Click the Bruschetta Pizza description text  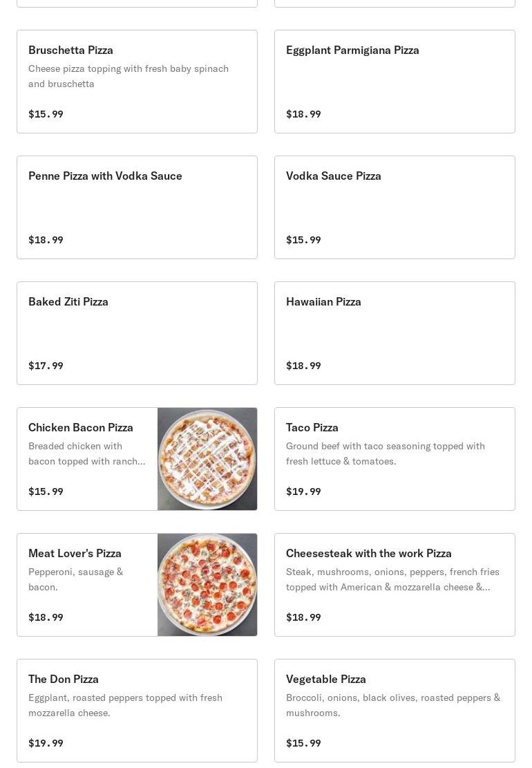129,77
